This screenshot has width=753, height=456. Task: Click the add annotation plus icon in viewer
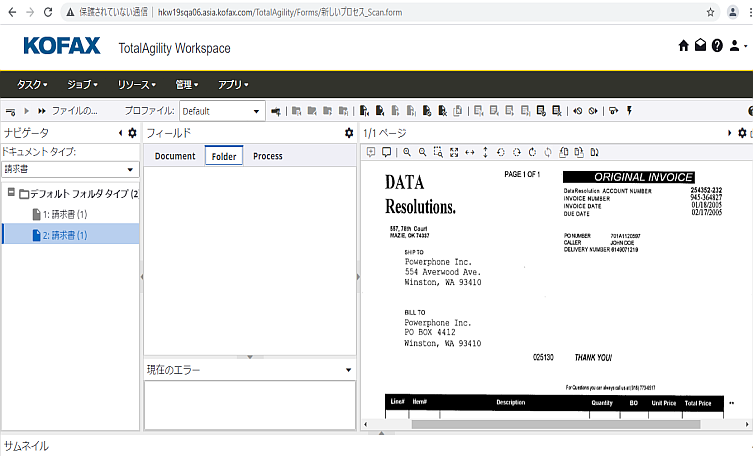pos(371,152)
